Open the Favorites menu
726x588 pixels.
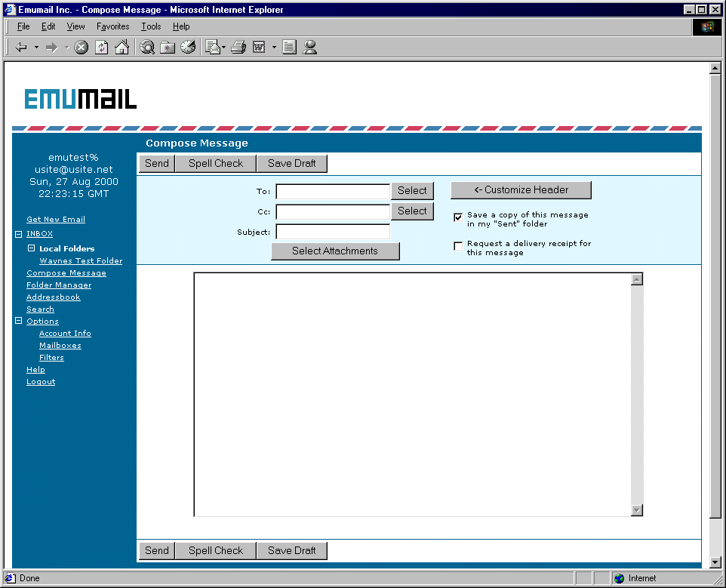112,26
